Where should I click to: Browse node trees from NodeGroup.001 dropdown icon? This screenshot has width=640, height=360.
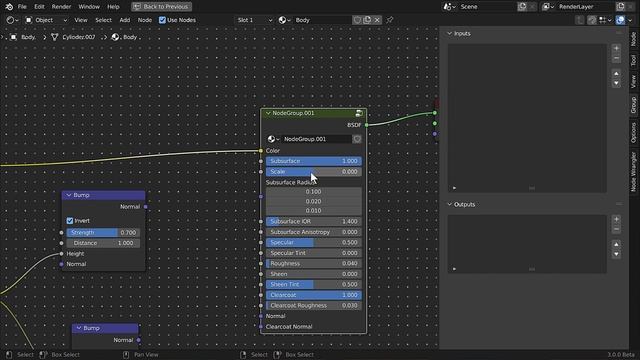[273, 139]
